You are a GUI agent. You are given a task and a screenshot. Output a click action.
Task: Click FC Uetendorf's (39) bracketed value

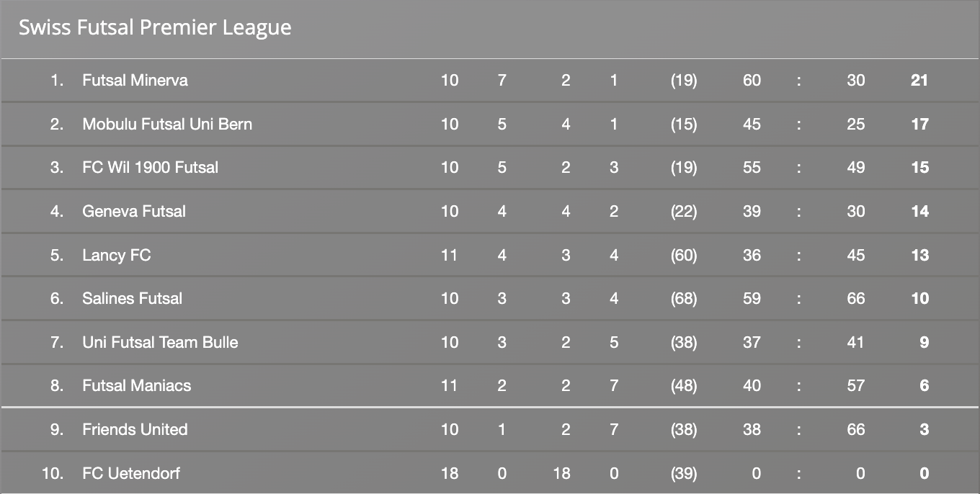pos(683,474)
